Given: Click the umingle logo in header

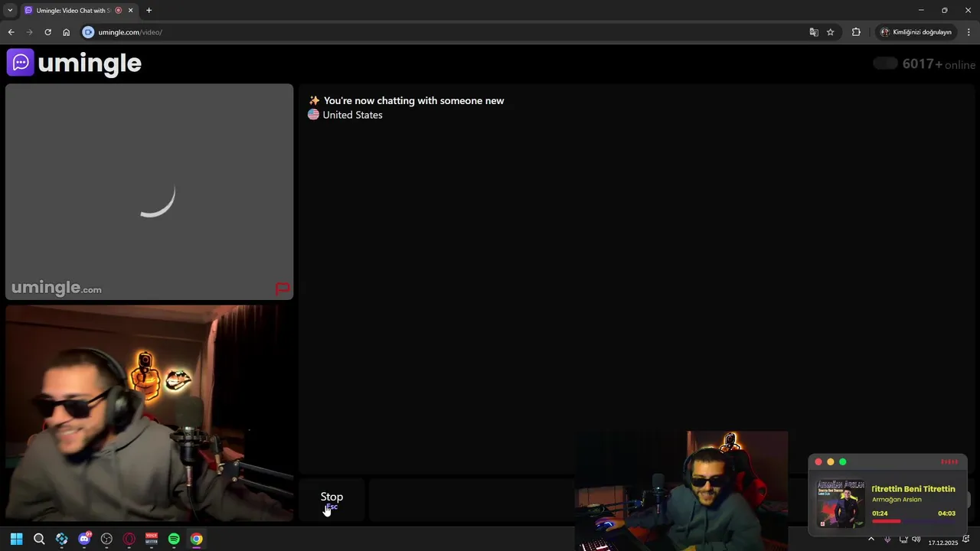Looking at the screenshot, I should click(74, 63).
